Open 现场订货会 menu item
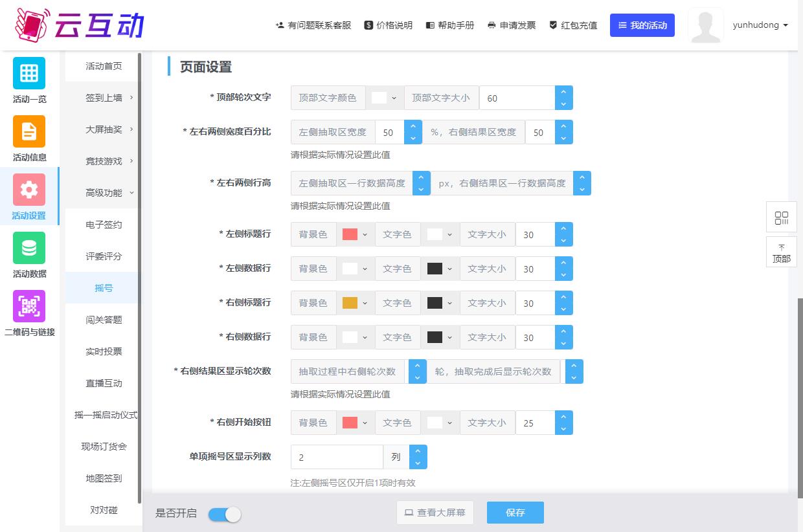Screen dimensions: 803x532 click(x=104, y=447)
